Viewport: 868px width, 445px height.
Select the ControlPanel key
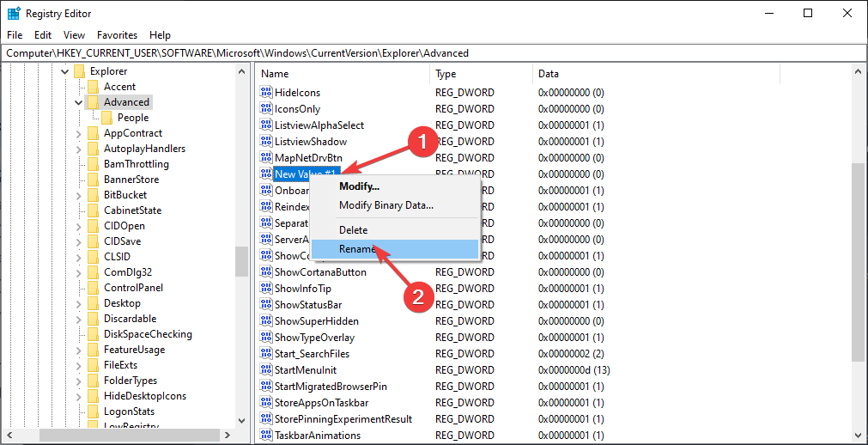tap(133, 288)
